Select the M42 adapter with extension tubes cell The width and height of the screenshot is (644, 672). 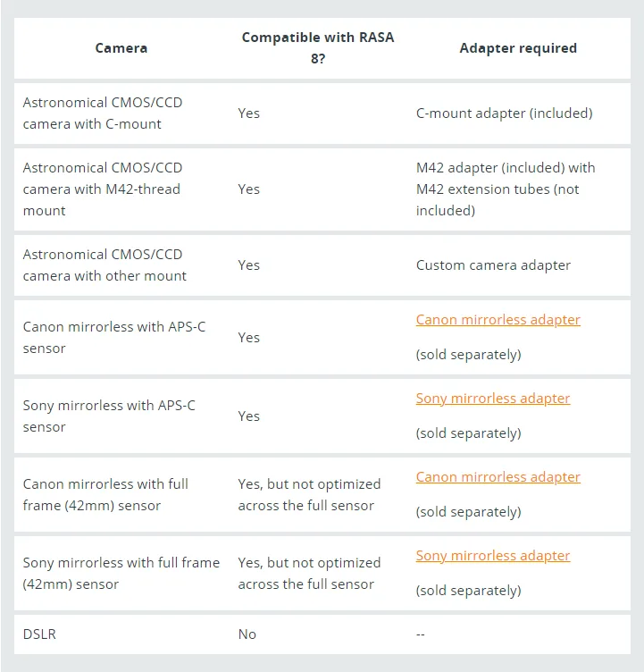(x=505, y=189)
